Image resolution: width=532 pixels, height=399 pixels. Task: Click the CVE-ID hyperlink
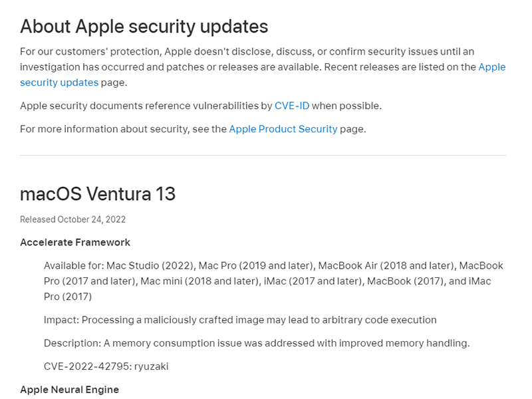click(292, 106)
